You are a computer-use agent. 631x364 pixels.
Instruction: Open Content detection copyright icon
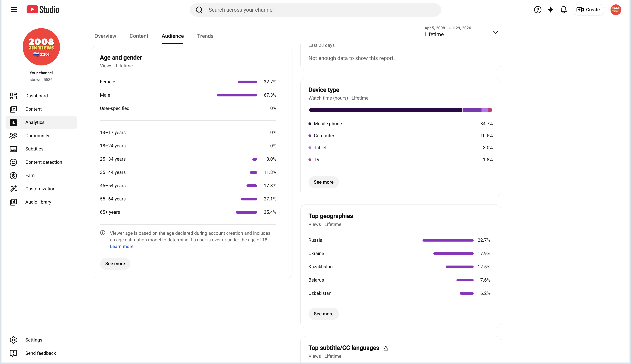tap(13, 162)
